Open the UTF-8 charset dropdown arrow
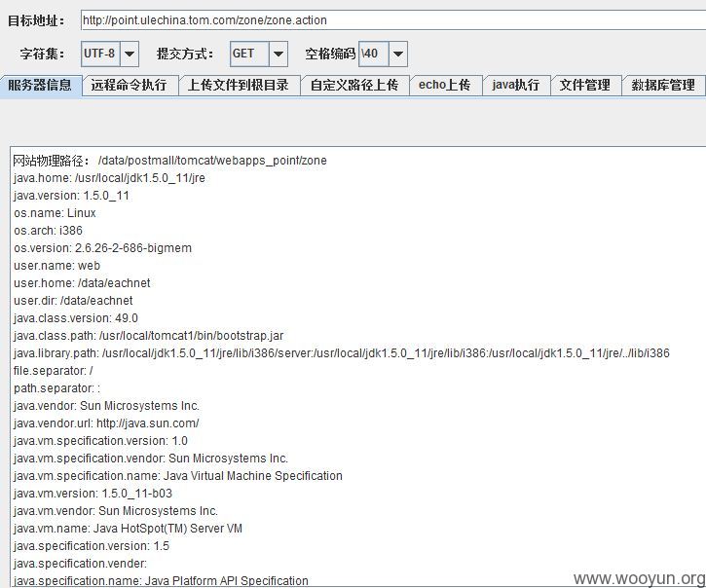This screenshot has height=588, width=706. [x=130, y=54]
